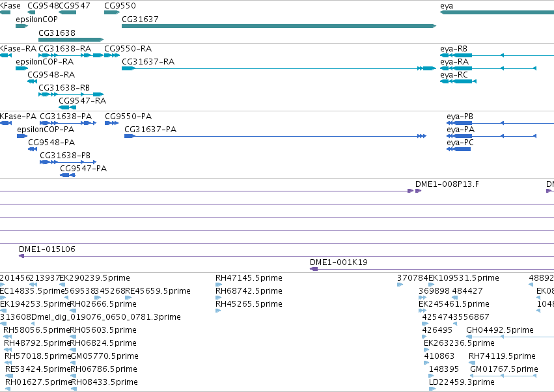Select the CG31637 gene bar
Screen dimensions: 554x392
click(279, 26)
